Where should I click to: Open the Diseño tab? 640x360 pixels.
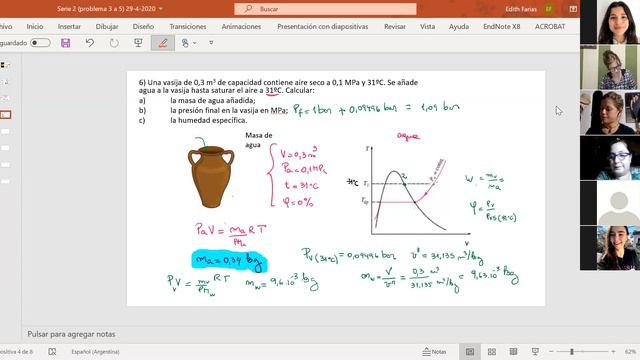click(x=143, y=27)
